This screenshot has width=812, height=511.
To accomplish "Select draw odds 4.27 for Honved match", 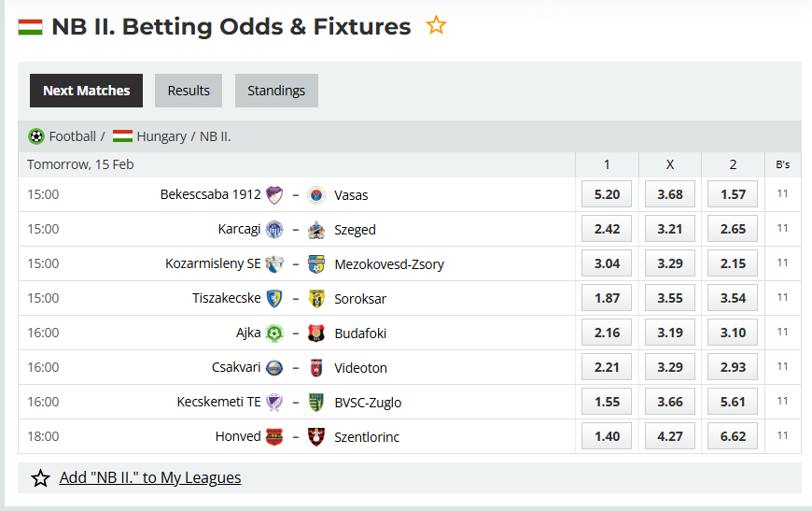I will click(670, 436).
